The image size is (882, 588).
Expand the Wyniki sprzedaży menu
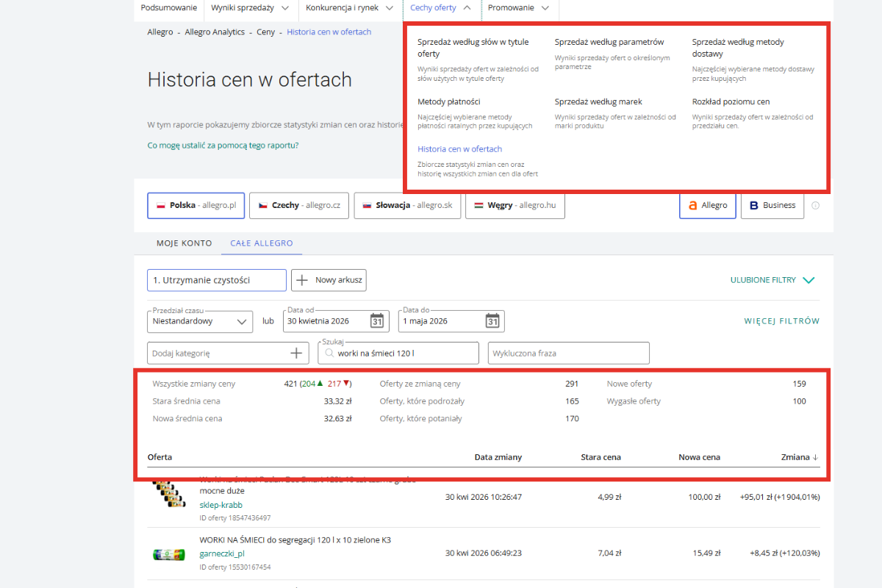(251, 8)
